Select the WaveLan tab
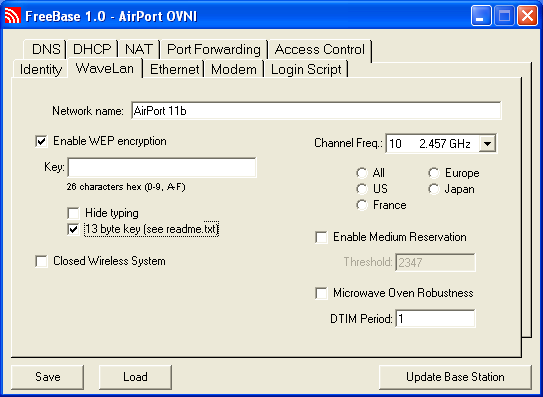The width and height of the screenshot is (543, 397). point(105,68)
